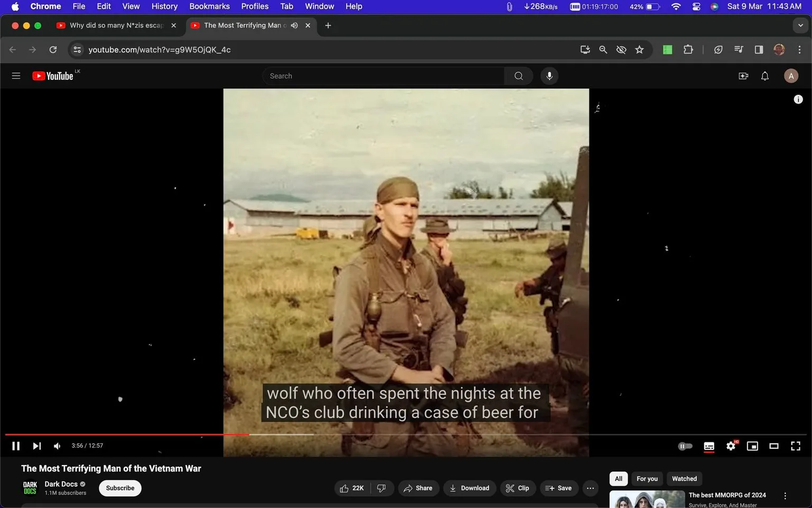Open YouTube player settings gear
The height and width of the screenshot is (508, 812).
click(x=731, y=446)
